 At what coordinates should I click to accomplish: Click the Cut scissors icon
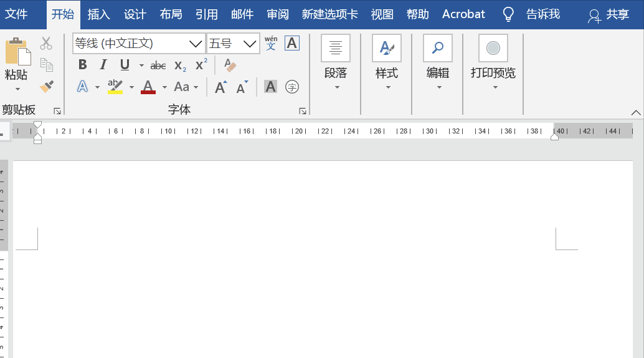tap(46, 43)
